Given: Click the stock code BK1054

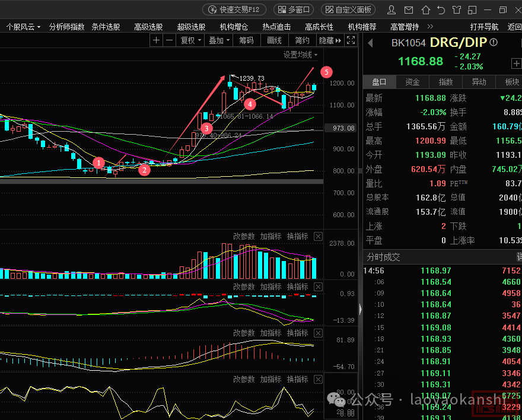Looking at the screenshot, I should pyautogui.click(x=408, y=43).
